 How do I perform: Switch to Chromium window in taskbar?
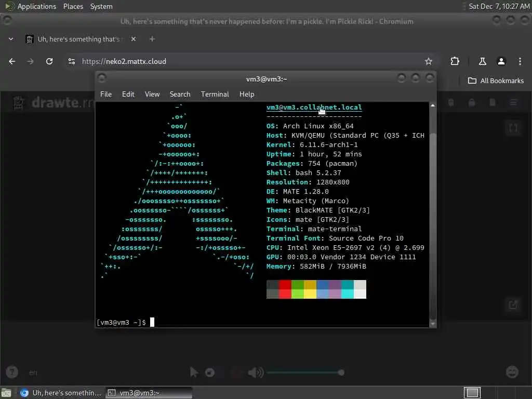[60, 393]
